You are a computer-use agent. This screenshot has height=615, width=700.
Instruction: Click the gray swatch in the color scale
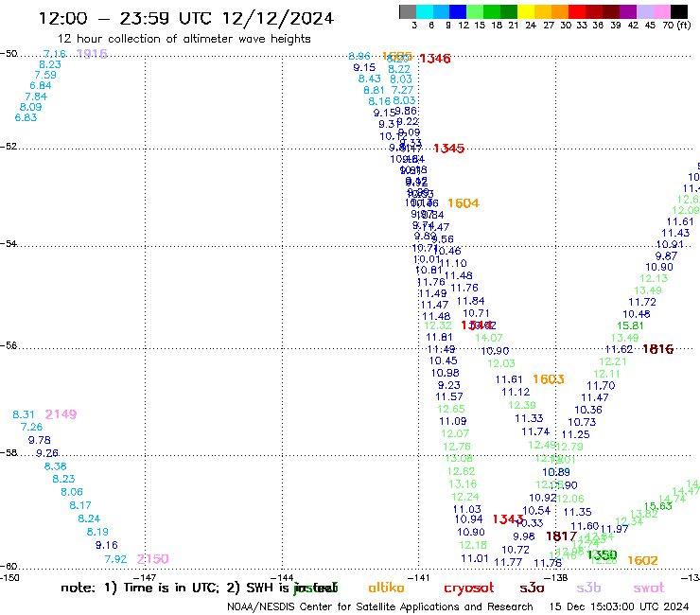coord(408,11)
